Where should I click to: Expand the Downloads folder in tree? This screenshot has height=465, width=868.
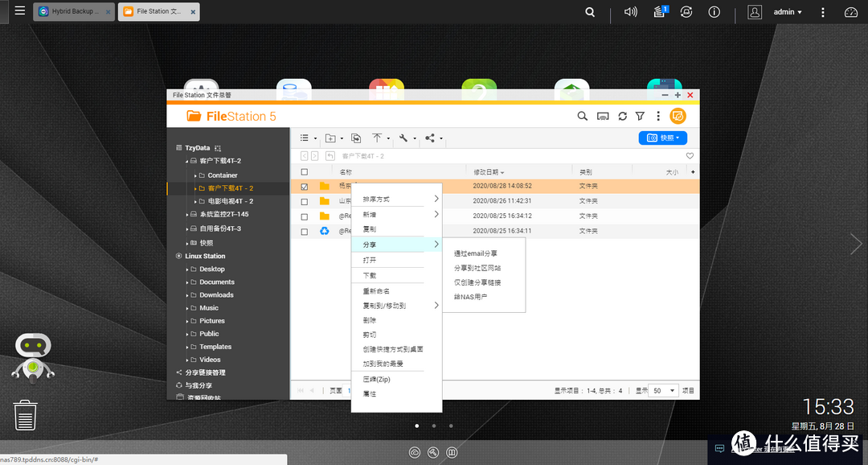click(187, 295)
